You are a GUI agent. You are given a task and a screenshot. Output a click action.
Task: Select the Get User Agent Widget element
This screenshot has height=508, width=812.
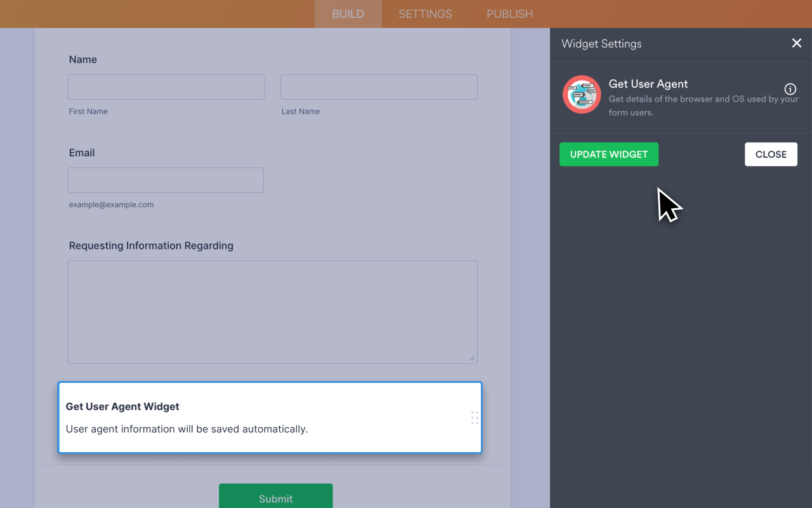[x=270, y=417]
